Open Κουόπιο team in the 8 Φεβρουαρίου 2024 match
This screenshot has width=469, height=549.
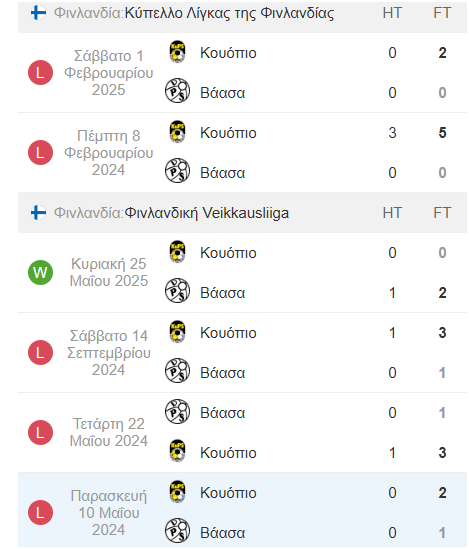[x=228, y=133]
